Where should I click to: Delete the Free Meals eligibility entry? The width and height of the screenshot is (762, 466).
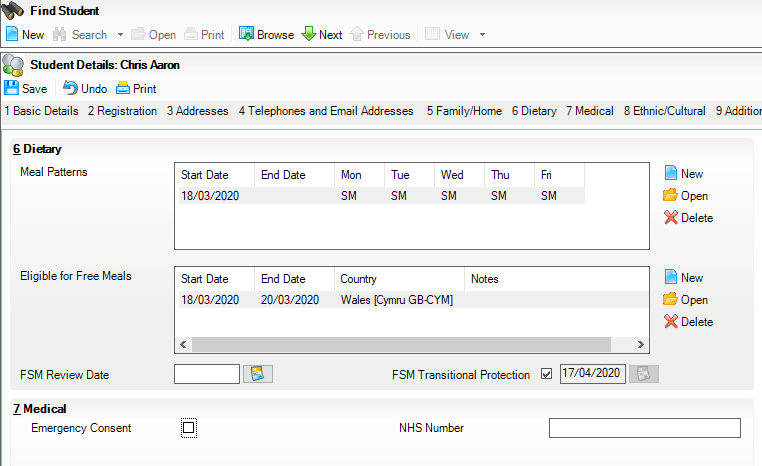[x=688, y=322]
